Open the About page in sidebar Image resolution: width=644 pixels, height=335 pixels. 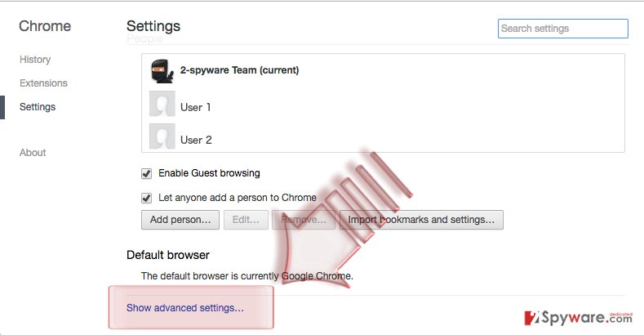[x=33, y=153]
